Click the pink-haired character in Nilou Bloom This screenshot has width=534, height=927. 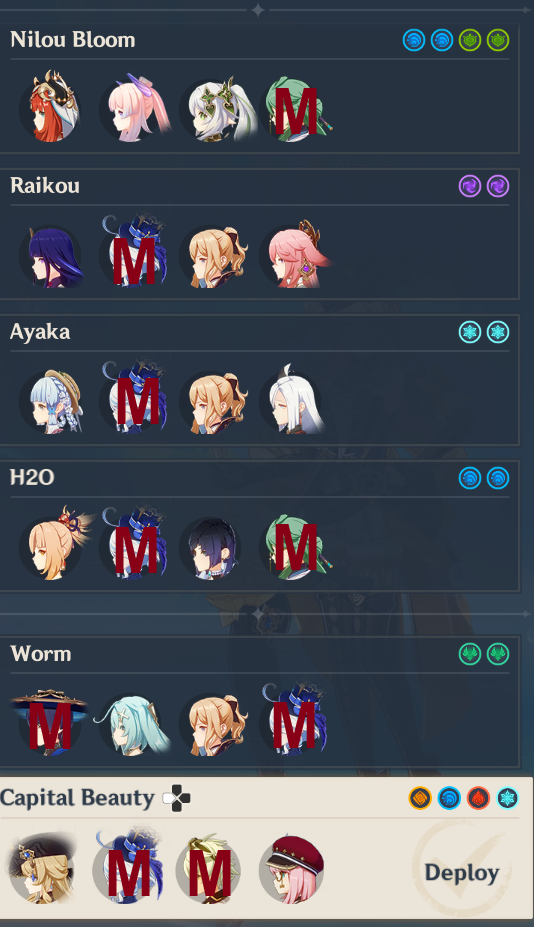[134, 110]
